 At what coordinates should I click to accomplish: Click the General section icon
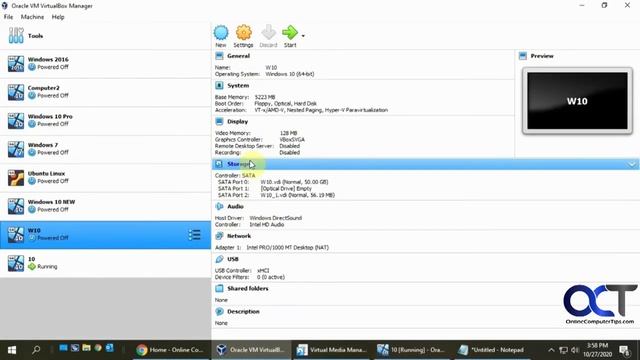[x=219, y=56]
